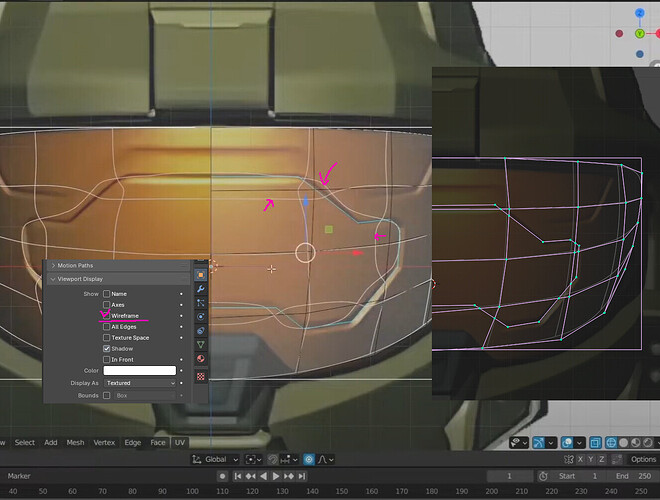
Task: Toggle the viewport overlays icon
Action: (567, 442)
